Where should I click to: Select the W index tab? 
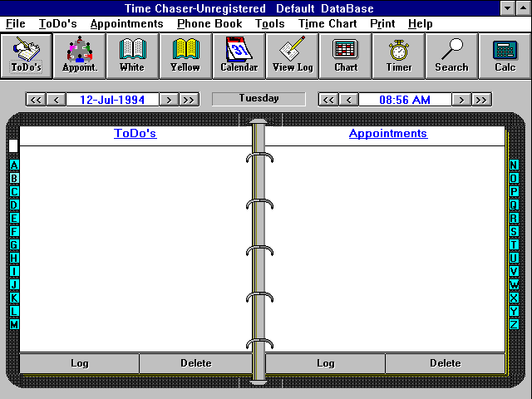click(x=514, y=284)
